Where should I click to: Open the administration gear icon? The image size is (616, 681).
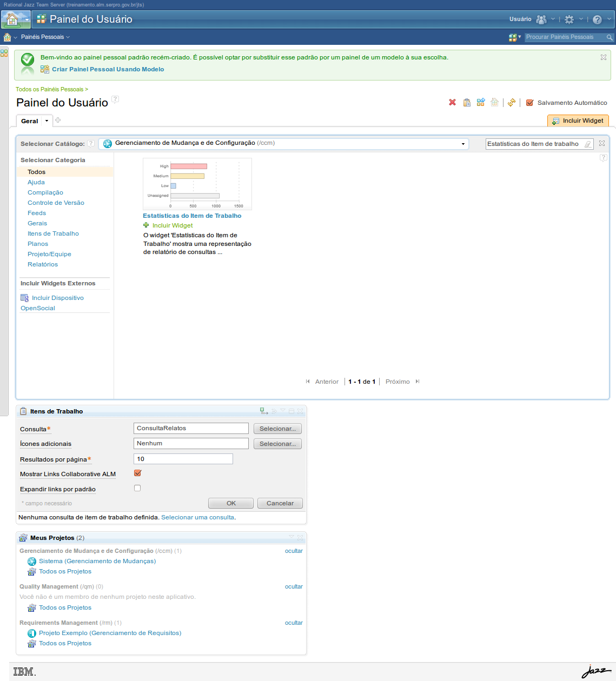tap(569, 19)
